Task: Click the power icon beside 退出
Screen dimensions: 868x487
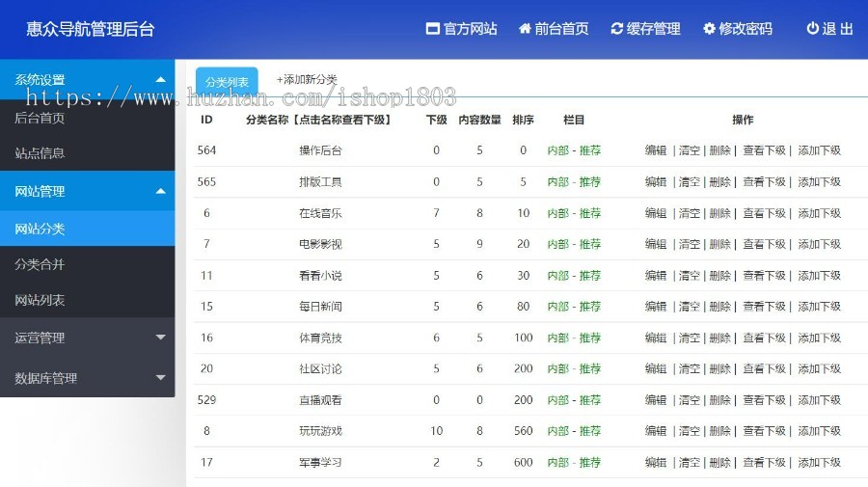Action: tap(813, 28)
